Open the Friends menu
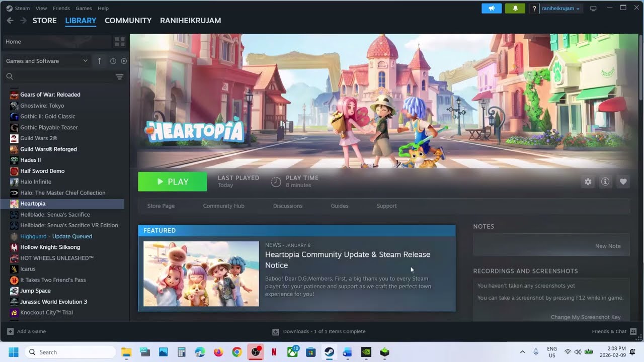Image resolution: width=644 pixels, height=362 pixels. pyautogui.click(x=61, y=8)
